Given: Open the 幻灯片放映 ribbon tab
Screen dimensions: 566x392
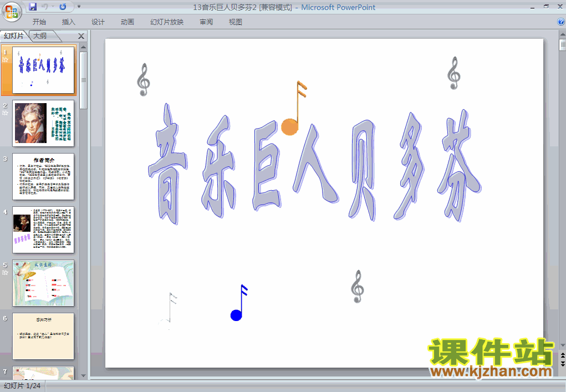Looking at the screenshot, I should coord(167,22).
